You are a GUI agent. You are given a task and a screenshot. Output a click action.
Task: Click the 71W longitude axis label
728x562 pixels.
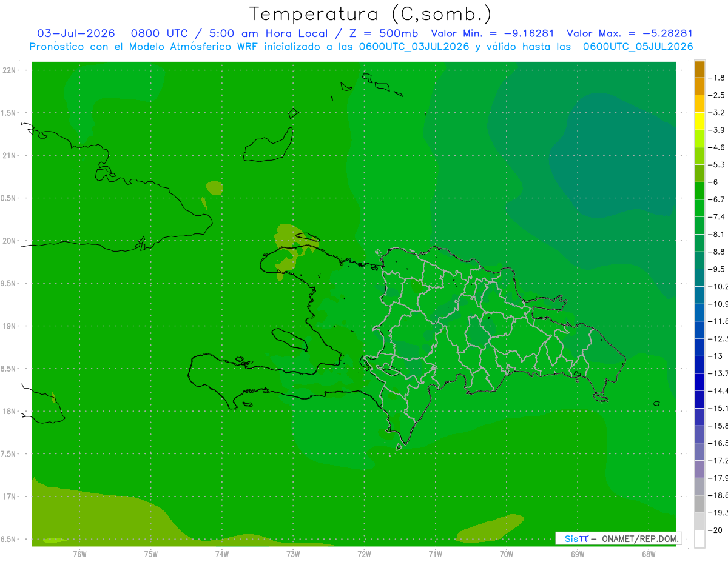tap(435, 554)
